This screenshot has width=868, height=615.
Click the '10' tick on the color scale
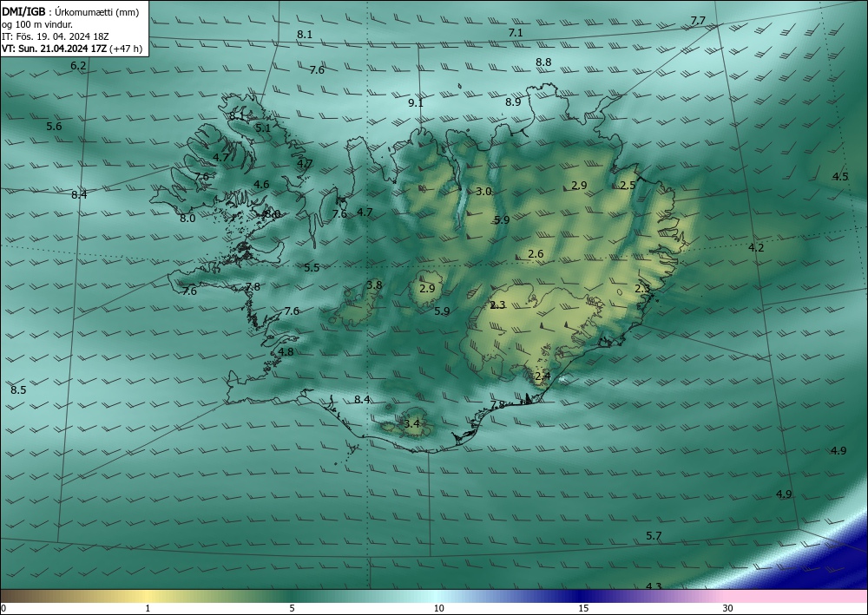[x=438, y=608]
